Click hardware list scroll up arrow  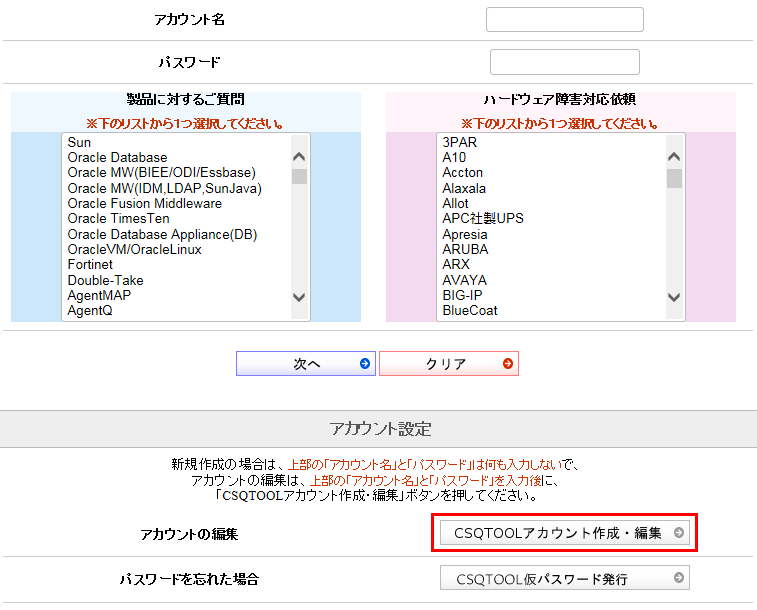(674, 157)
